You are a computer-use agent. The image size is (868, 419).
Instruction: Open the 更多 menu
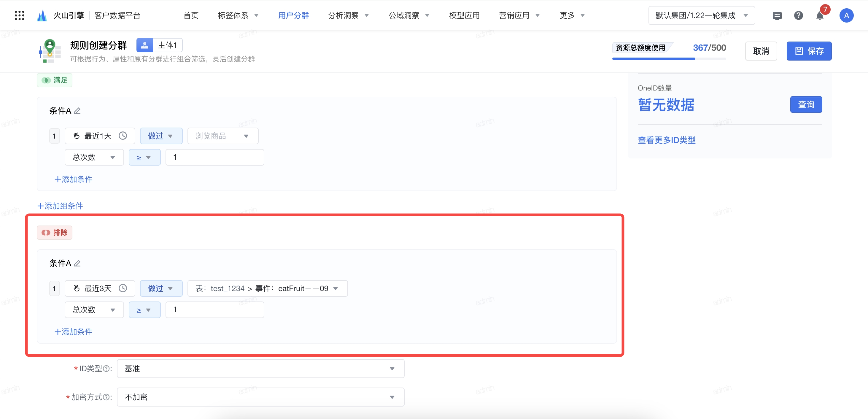click(572, 15)
